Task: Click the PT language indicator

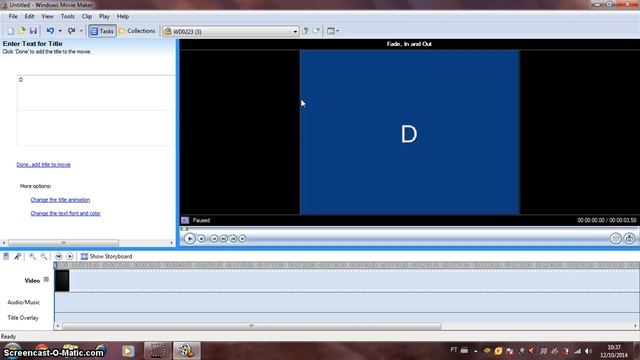Action: point(454,350)
